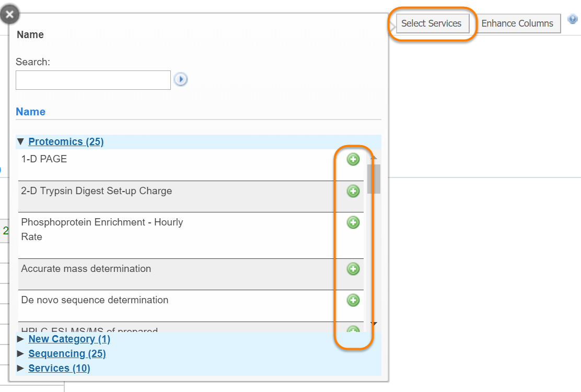
Task: Add De novo sequence determination service
Action: (x=353, y=300)
